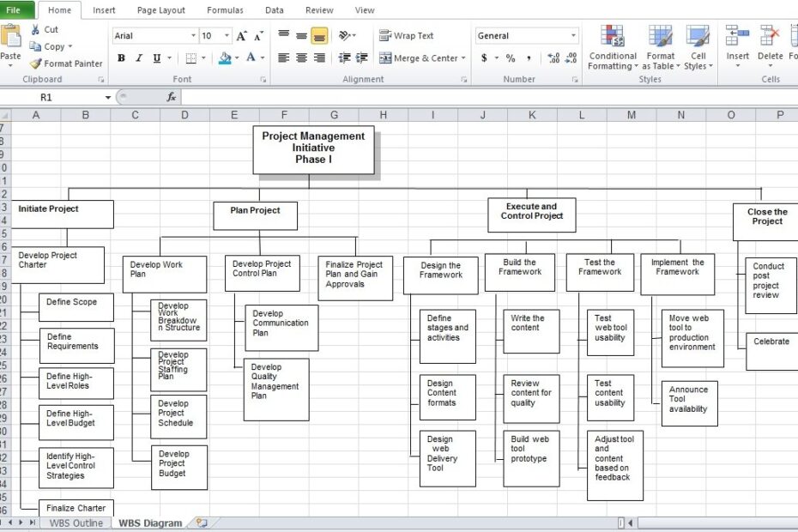The height and width of the screenshot is (532, 798).
Task: Open the font name dropdown
Action: click(x=195, y=35)
